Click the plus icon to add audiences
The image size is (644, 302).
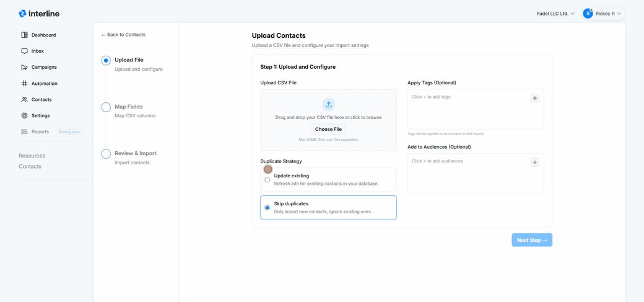click(535, 162)
